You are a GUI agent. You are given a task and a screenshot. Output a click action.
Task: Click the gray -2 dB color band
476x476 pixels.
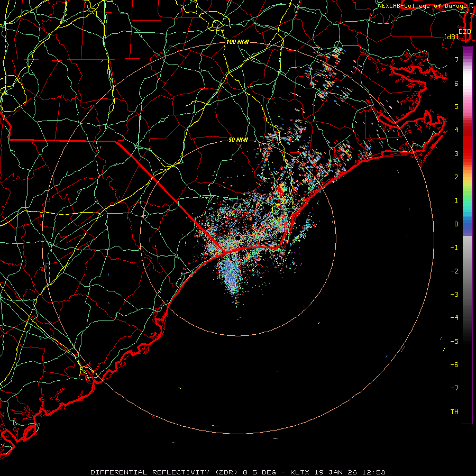(467, 271)
